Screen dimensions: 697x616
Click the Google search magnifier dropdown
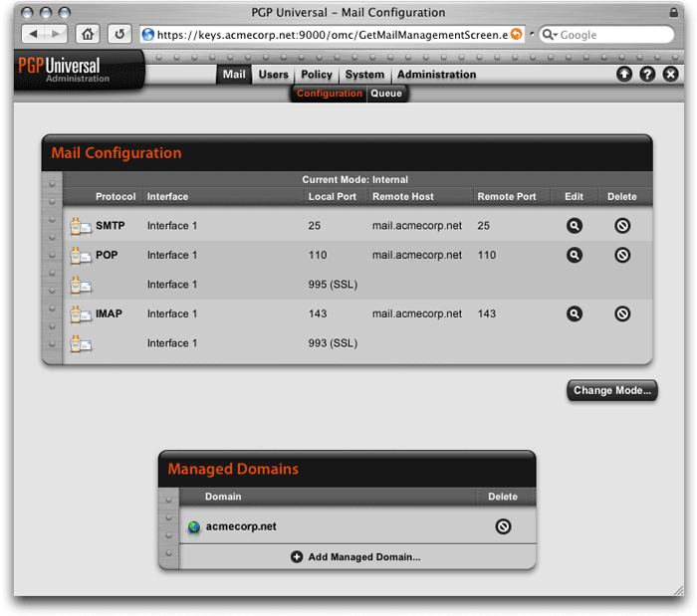click(550, 35)
